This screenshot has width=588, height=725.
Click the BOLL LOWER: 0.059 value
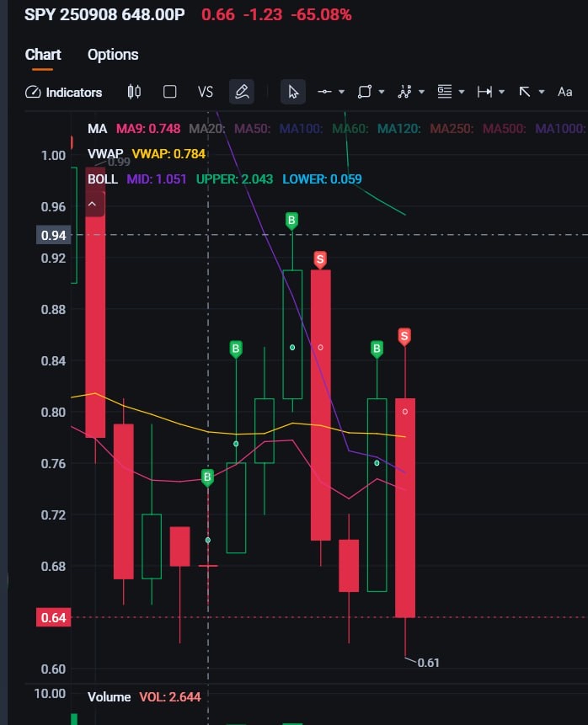322,179
